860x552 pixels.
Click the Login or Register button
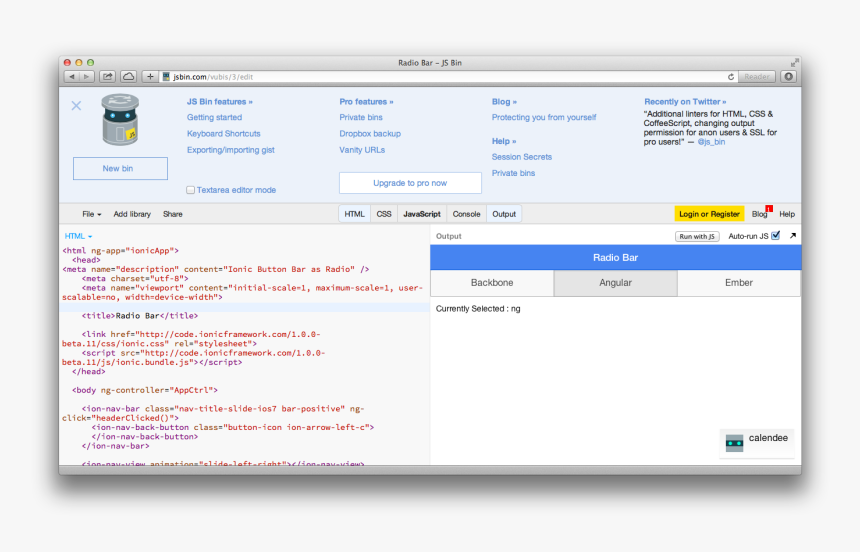[x=709, y=214]
